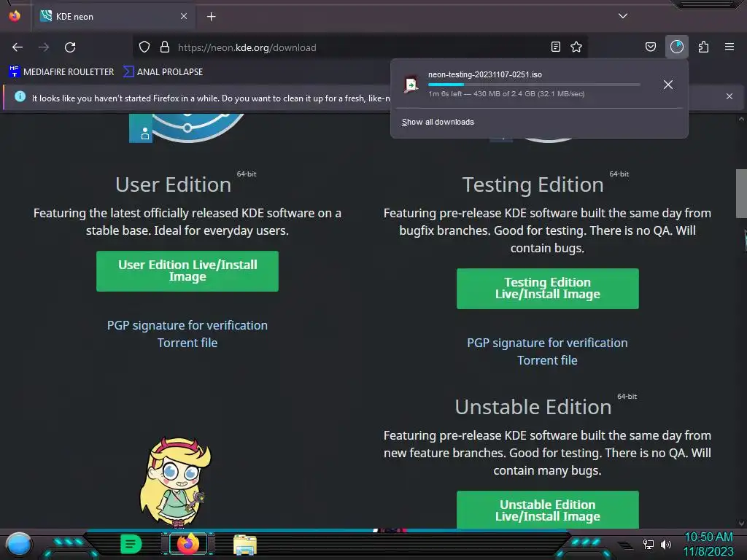Open User Edition PGP signature link

point(187,325)
